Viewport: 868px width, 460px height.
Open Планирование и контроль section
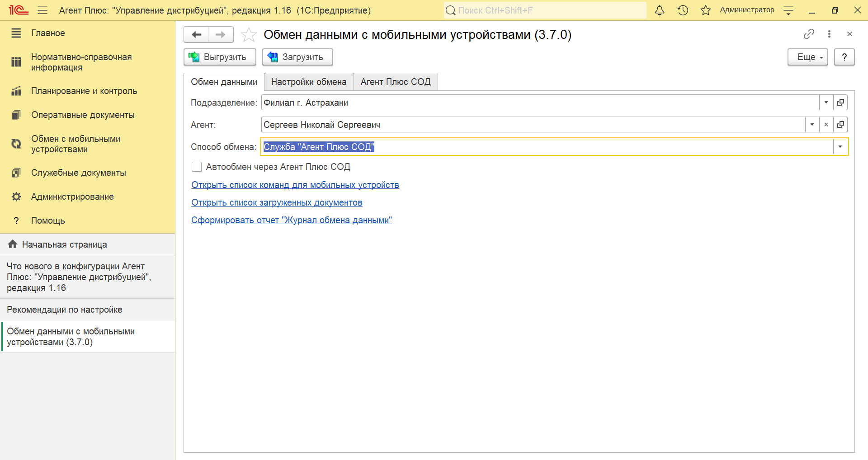(x=87, y=91)
